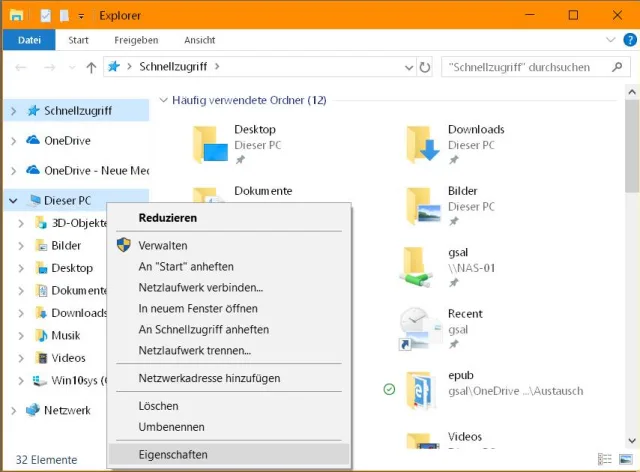
Task: Refresh the Schnellzugriff address bar
Action: coord(425,67)
